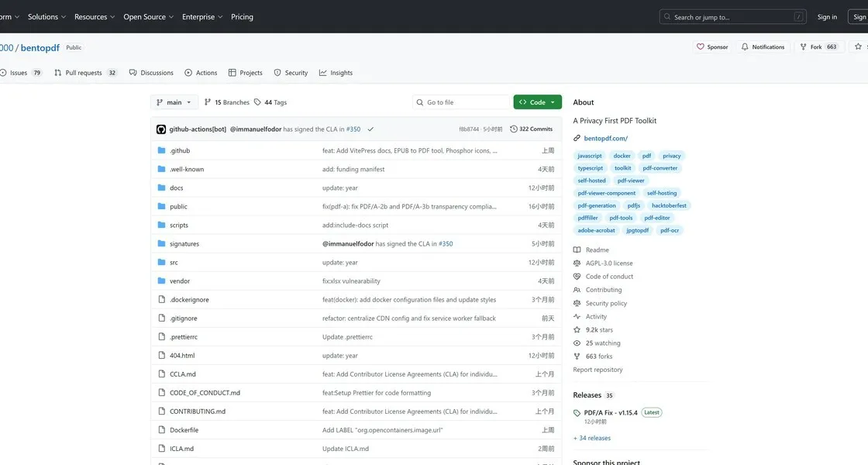
Task: Expand the Open Source navigation menu
Action: coord(149,17)
